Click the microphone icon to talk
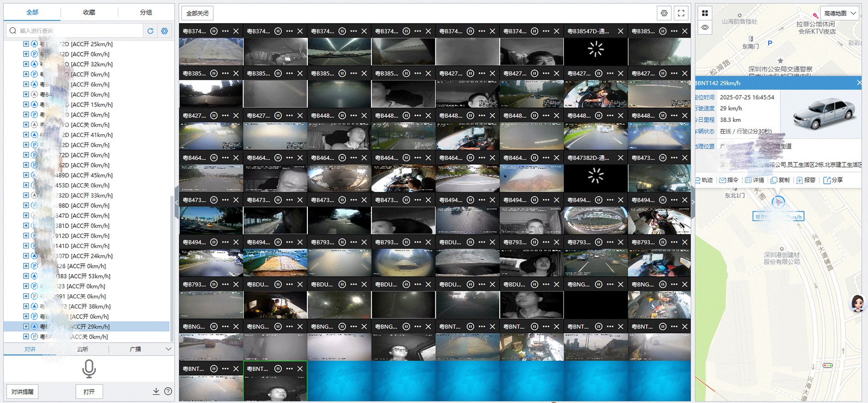This screenshot has height=403, width=868. (89, 369)
